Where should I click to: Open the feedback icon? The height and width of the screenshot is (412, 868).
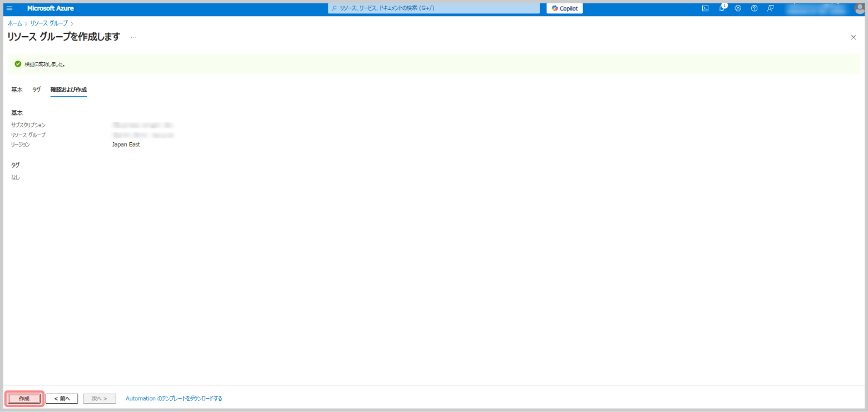coord(771,8)
